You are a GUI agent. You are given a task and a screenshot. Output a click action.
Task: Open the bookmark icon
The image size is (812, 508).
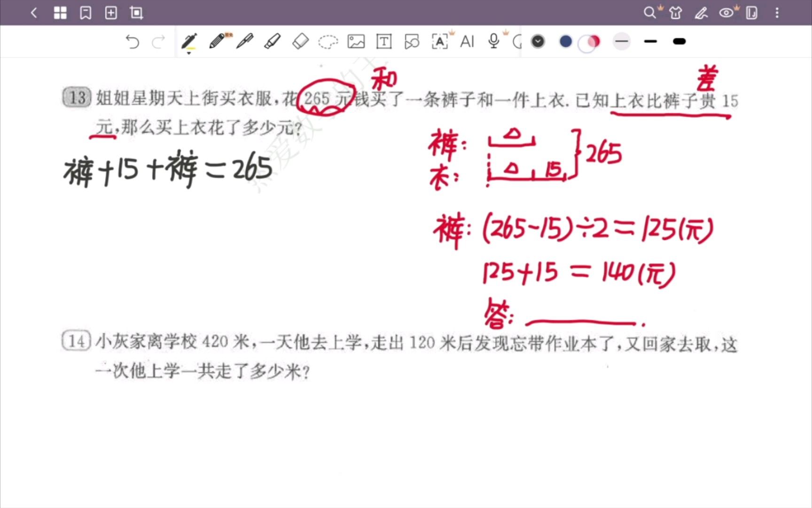[x=86, y=13]
